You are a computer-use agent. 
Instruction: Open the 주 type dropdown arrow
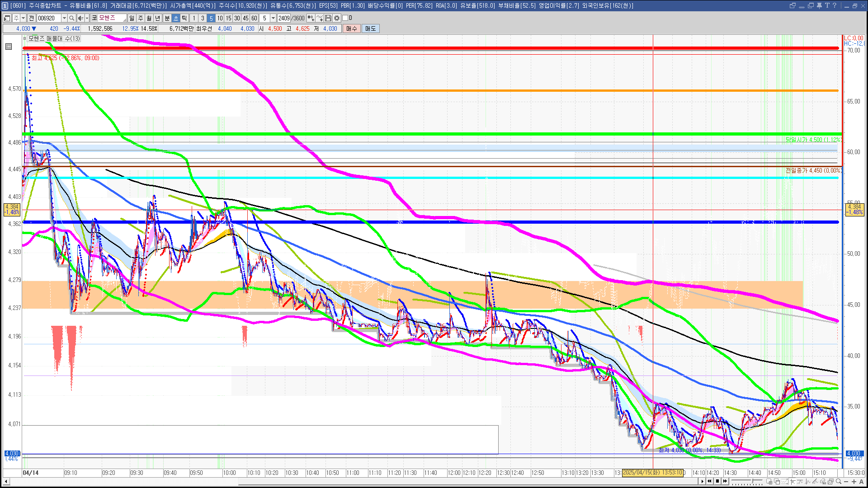[x=23, y=18]
